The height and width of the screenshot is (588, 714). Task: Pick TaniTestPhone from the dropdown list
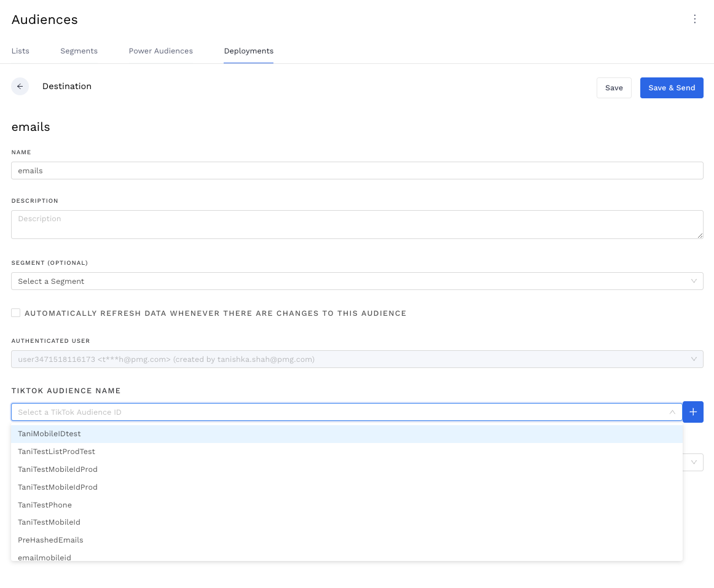click(45, 505)
